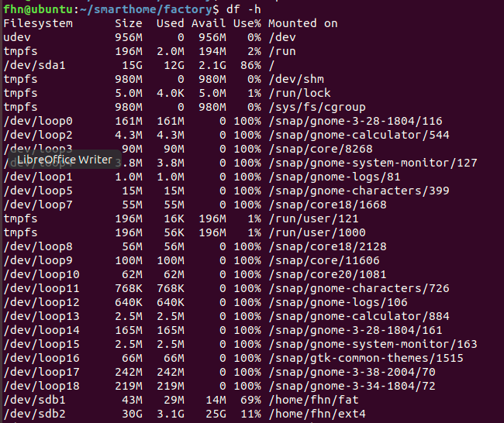Click the 'LibreOffice Writer' tooltip label

[64, 160]
